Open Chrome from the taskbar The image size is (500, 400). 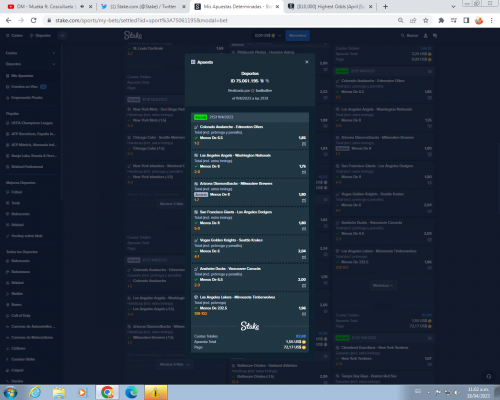tap(107, 392)
